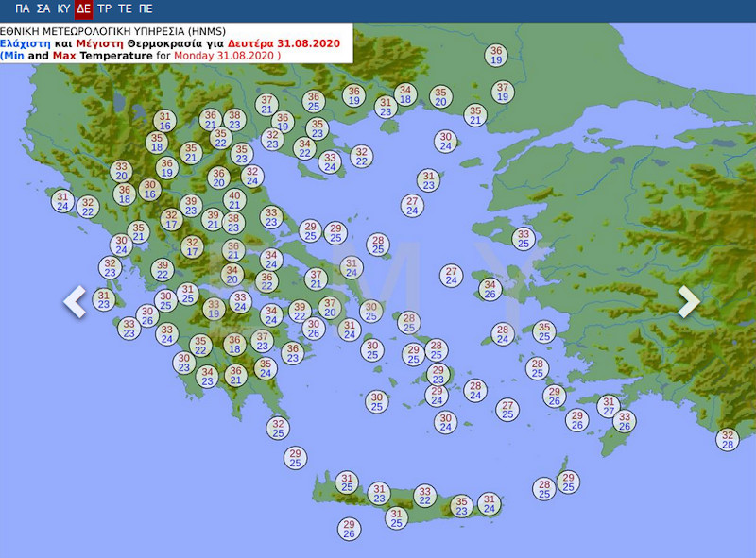Click the 30/16 temperature marker

149,190
